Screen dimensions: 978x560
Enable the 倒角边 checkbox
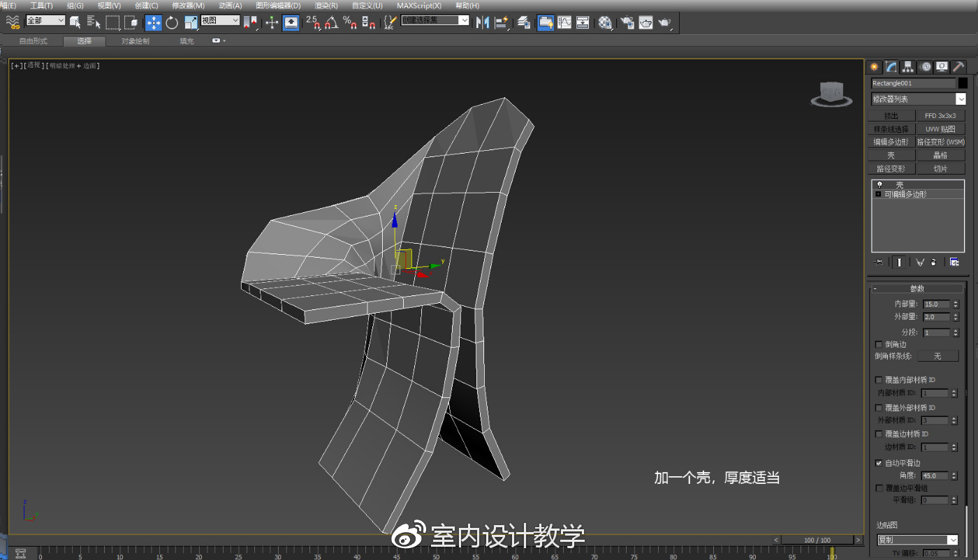(x=878, y=344)
